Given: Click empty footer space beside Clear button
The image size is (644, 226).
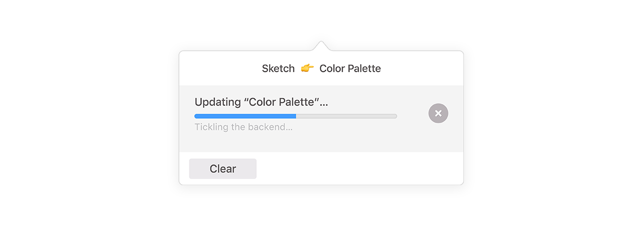Looking at the screenshot, I should pos(359,168).
